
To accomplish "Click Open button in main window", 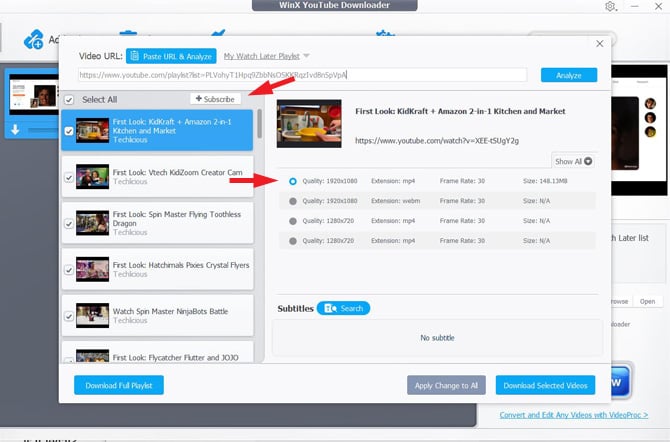I will pos(647,301).
